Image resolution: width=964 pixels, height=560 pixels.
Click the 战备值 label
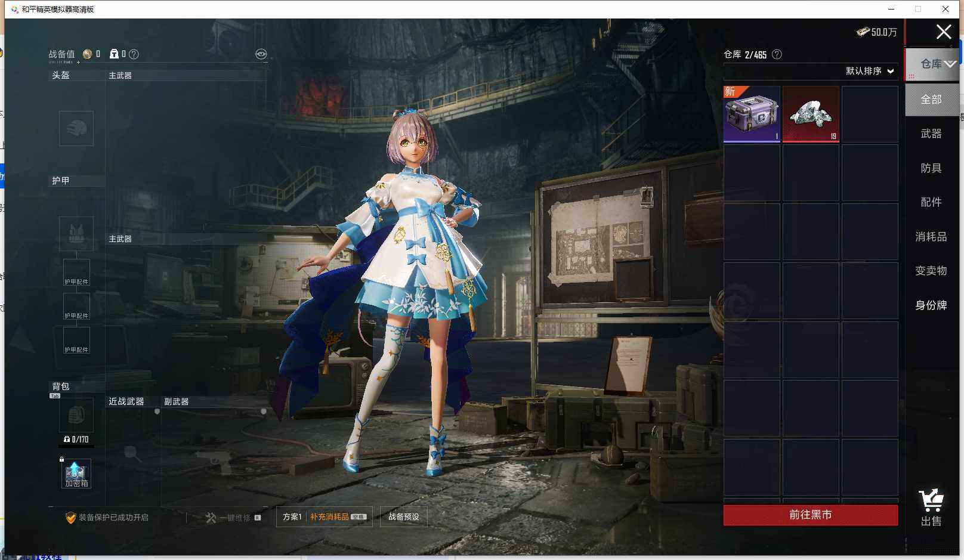pos(62,54)
